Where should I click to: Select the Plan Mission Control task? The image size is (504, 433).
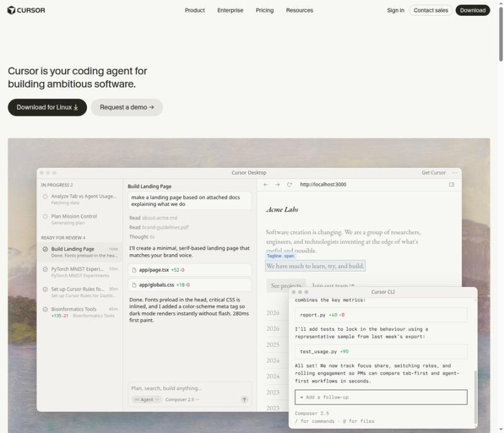pyautogui.click(x=80, y=220)
